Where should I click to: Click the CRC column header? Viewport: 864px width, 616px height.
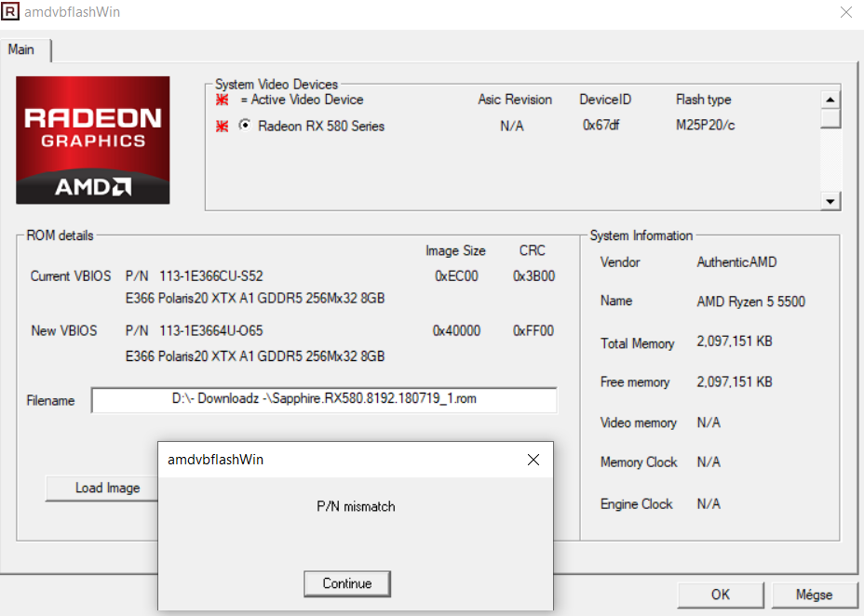point(533,251)
